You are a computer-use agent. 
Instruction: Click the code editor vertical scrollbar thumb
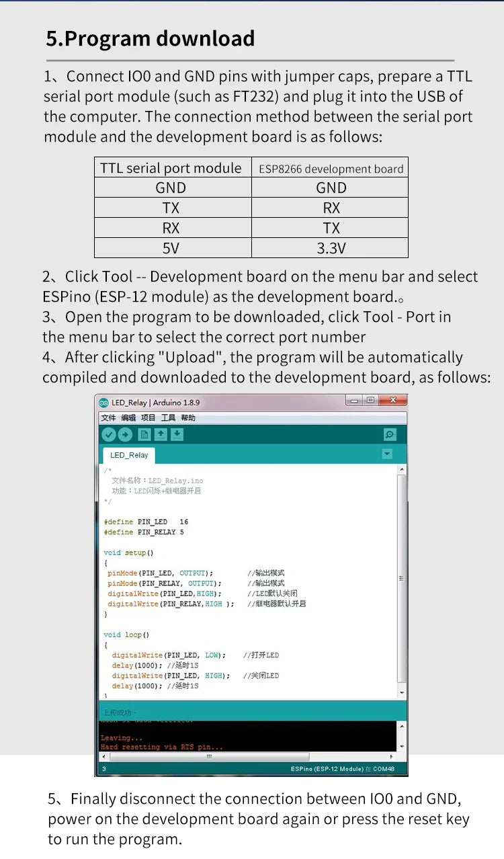[x=402, y=578]
